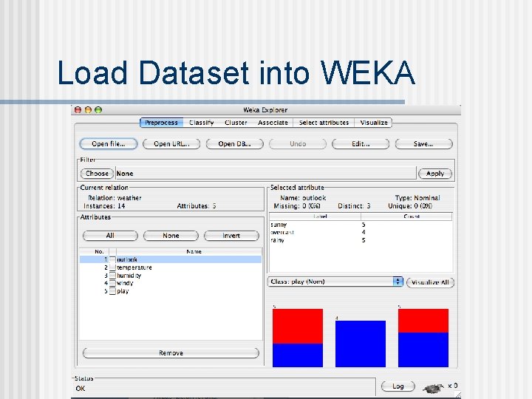
Task: Click the Invert selection button
Action: 231,236
